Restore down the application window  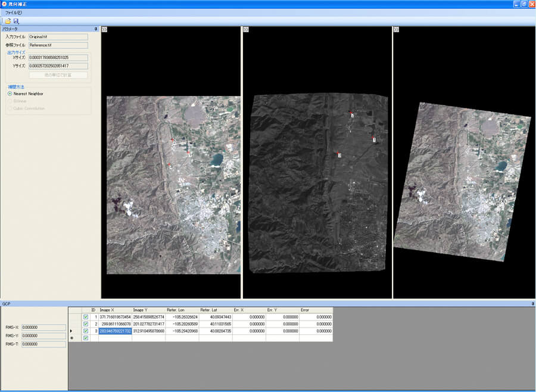524,4
